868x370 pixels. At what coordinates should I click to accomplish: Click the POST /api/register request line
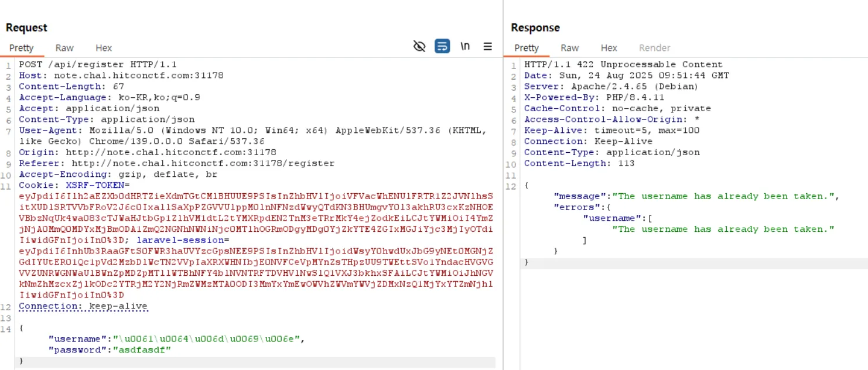(x=98, y=64)
